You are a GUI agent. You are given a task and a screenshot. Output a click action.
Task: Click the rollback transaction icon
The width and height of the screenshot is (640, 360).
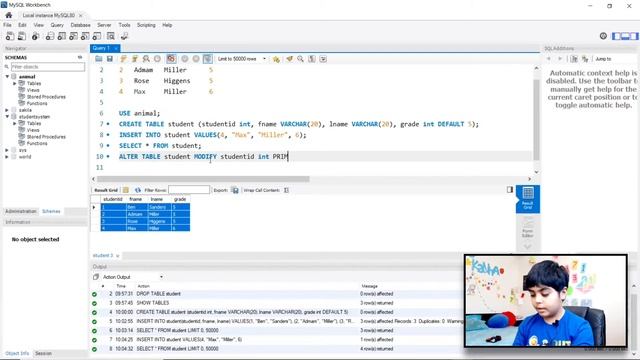pyautogui.click(x=196, y=59)
